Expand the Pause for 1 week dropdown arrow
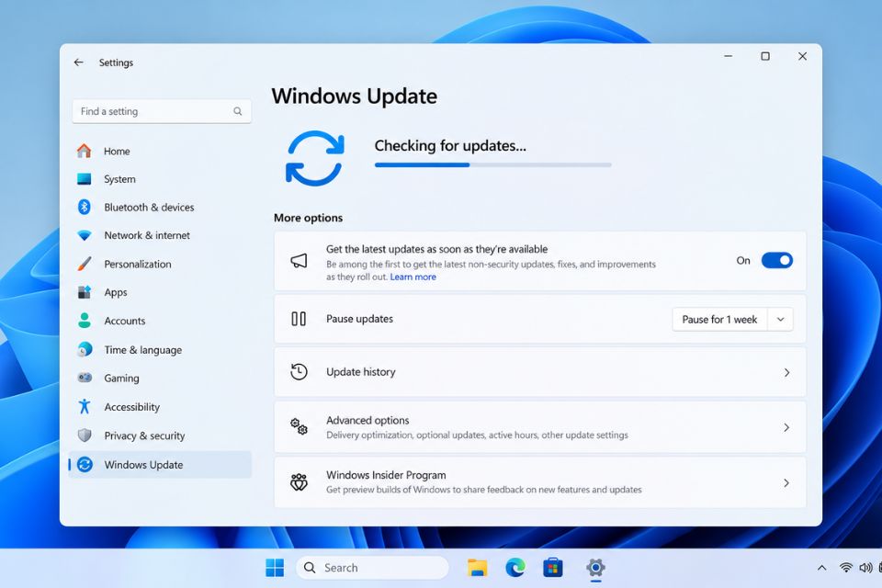882x588 pixels. click(781, 320)
